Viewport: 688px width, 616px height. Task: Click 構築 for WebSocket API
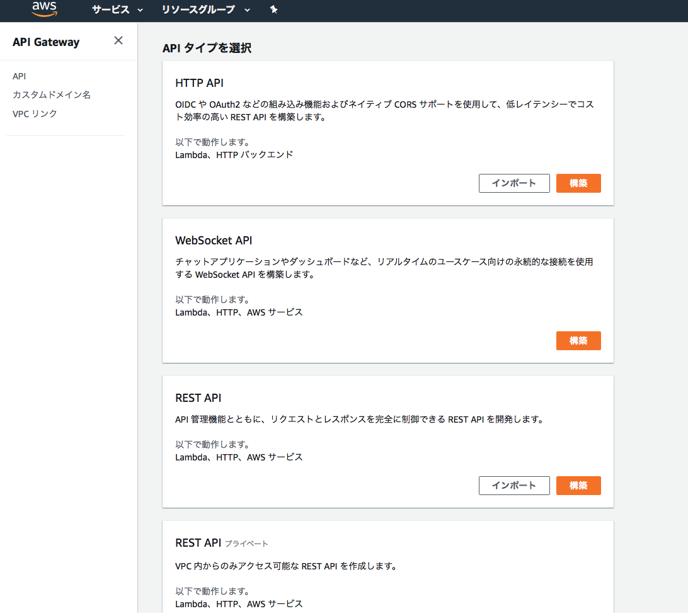578,341
